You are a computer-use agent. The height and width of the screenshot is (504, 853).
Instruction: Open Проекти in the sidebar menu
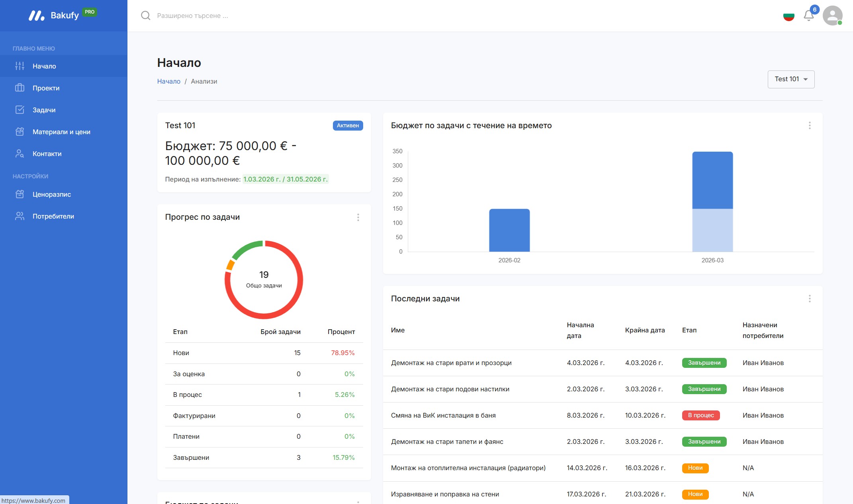coord(64,88)
